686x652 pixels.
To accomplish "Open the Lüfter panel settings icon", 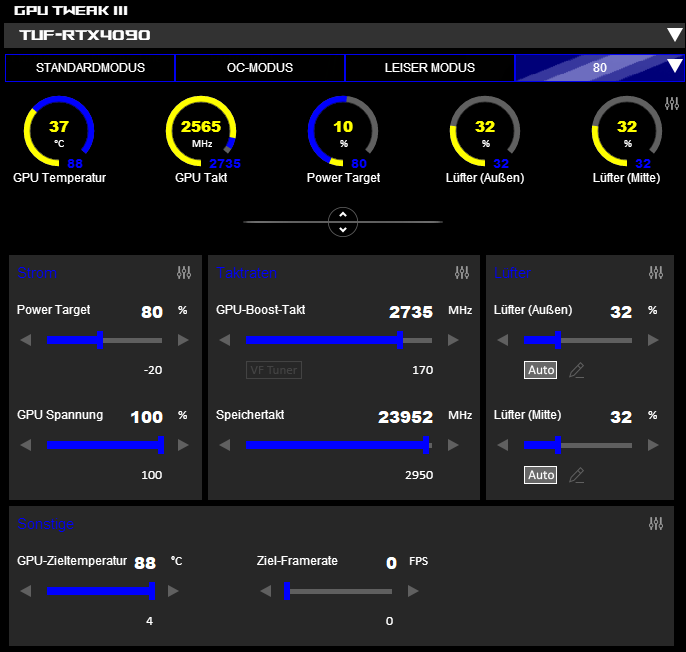I will pyautogui.click(x=656, y=273).
